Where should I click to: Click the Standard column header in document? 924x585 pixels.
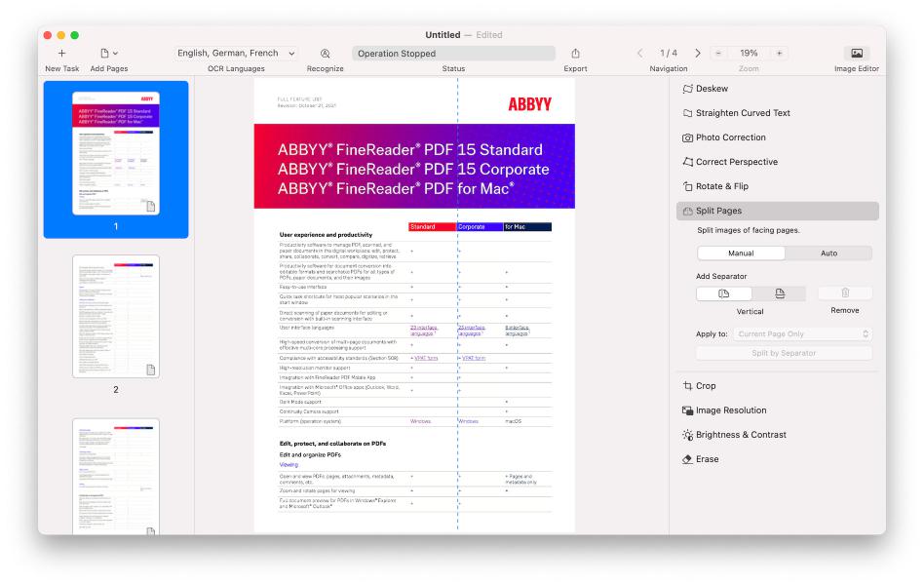(432, 227)
